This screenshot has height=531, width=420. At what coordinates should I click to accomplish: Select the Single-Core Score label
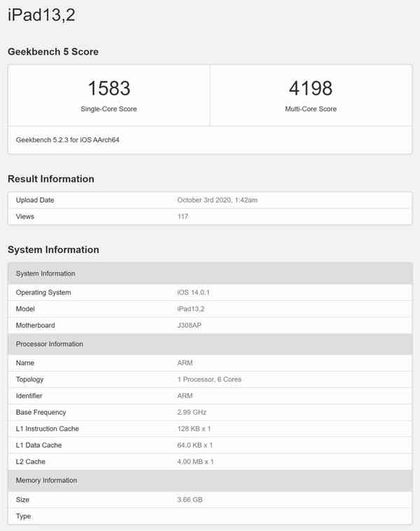pyautogui.click(x=108, y=109)
